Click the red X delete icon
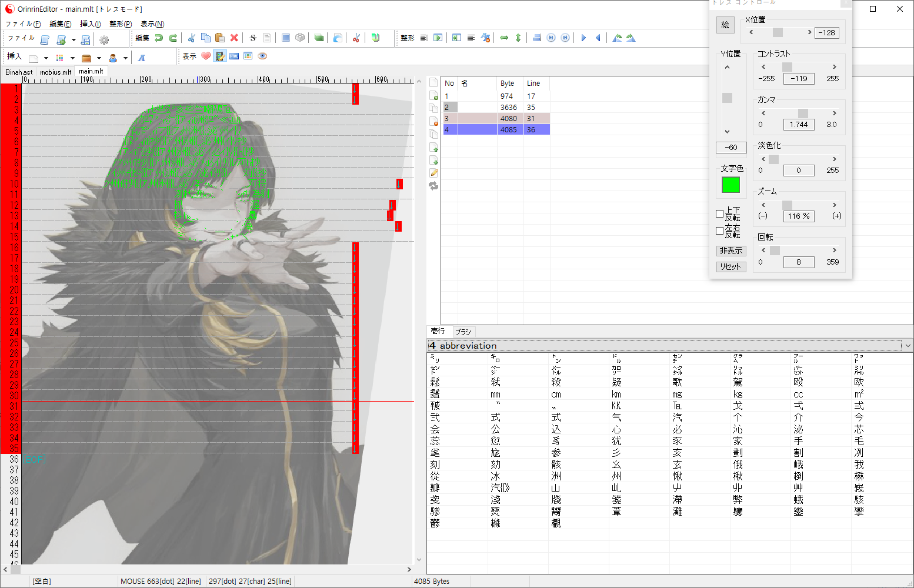The image size is (914, 588). (234, 38)
